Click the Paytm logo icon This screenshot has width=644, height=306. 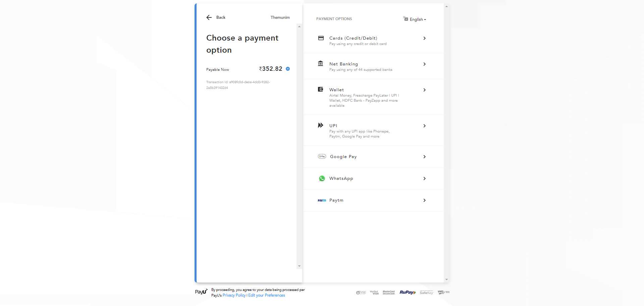pos(322,200)
